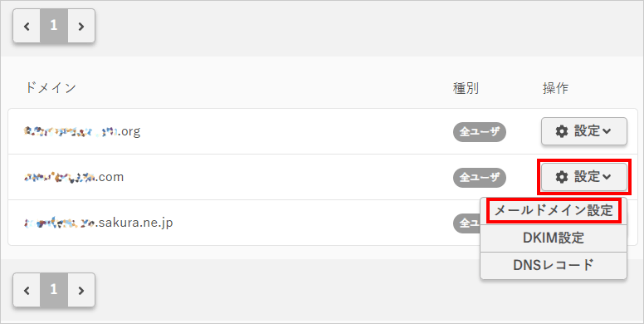Click 全ユーザ badge in .org row
Screen dimensions: 644x324
pos(480,131)
